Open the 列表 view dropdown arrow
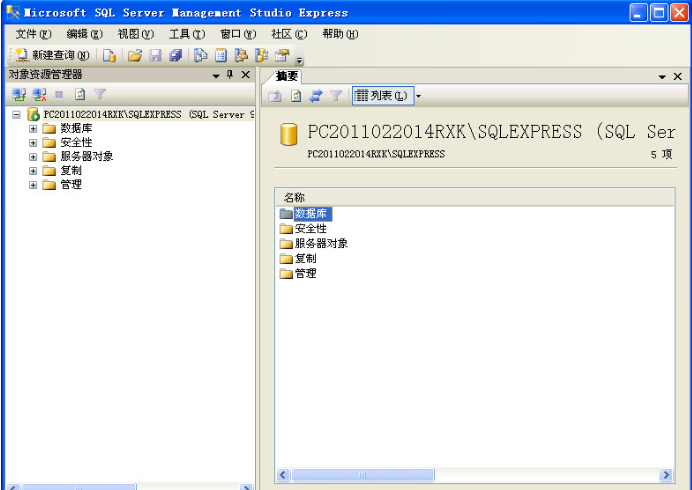Screen dimensions: 692x490 (418, 96)
